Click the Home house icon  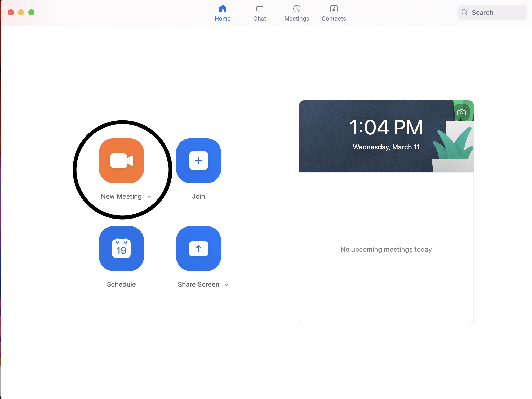[223, 9]
